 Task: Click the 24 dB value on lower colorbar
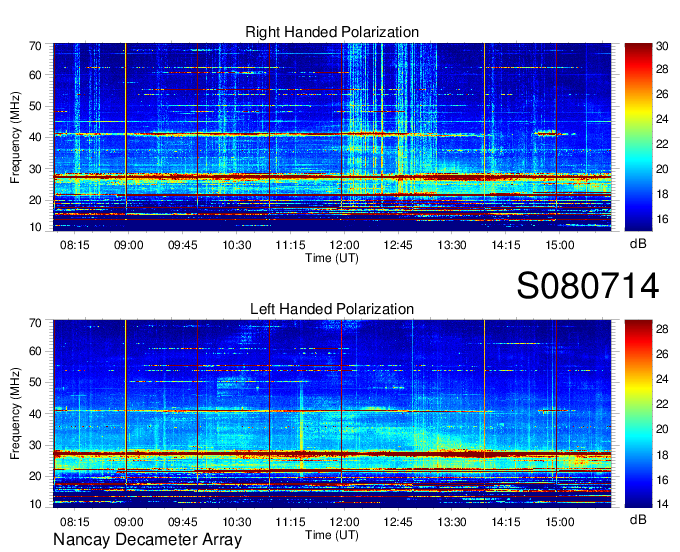pos(662,379)
